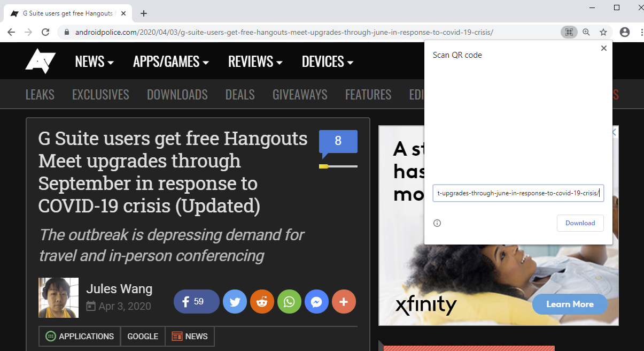Viewport: 644px width, 351px height.
Task: Select GIVEAWAYS in the navigation bar
Action: pos(300,94)
